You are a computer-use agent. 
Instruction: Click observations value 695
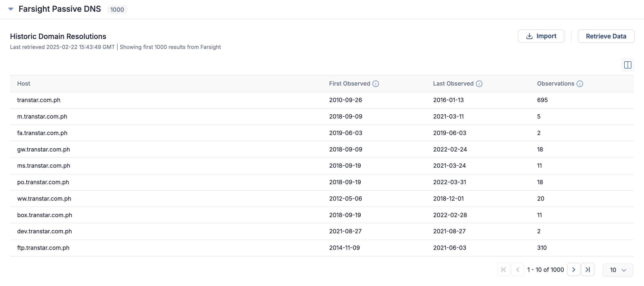[x=542, y=100]
